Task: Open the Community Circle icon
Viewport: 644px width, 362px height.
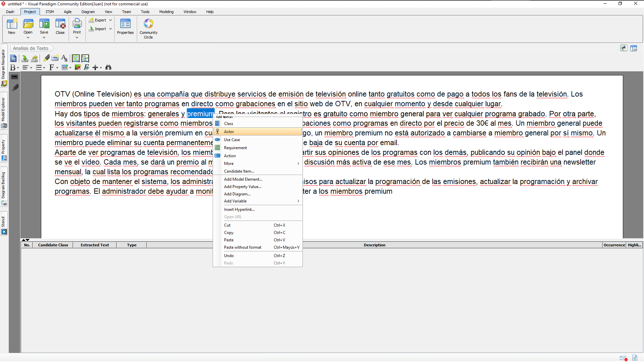Action: [x=149, y=24]
